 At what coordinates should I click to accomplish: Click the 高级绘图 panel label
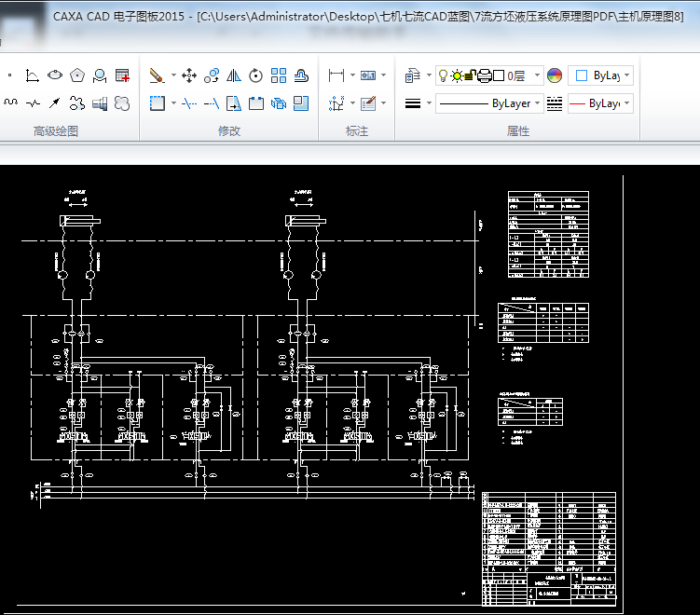click(x=56, y=131)
